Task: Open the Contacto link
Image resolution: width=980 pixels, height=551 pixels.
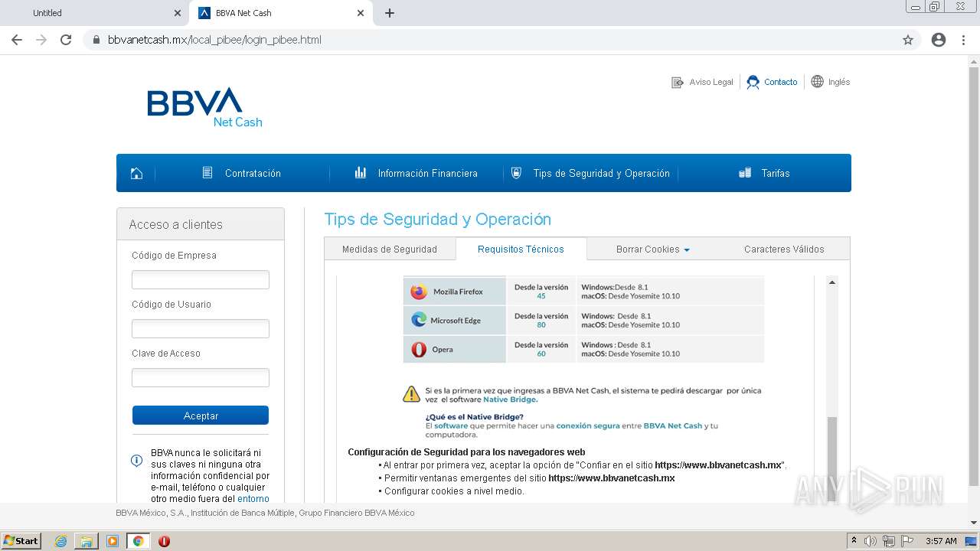Action: [x=780, y=82]
